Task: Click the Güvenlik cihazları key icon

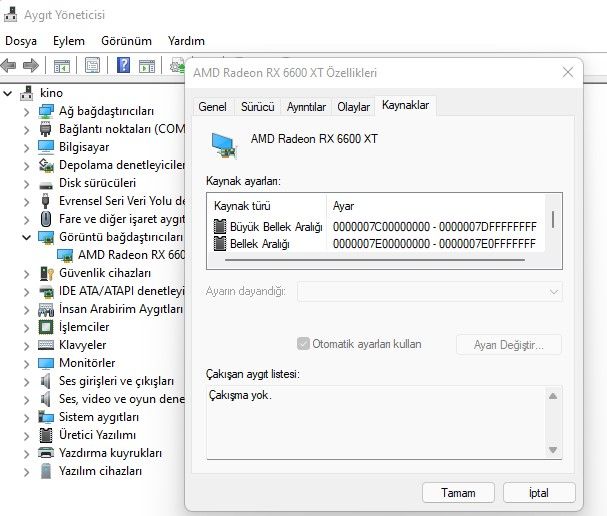Action: pos(46,273)
